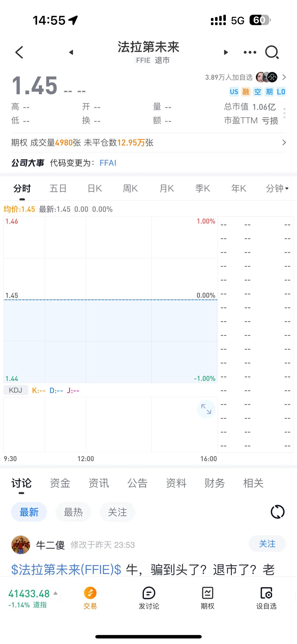The width and height of the screenshot is (297, 644).
Task: Open the 交易 trade icon
Action: (90, 598)
